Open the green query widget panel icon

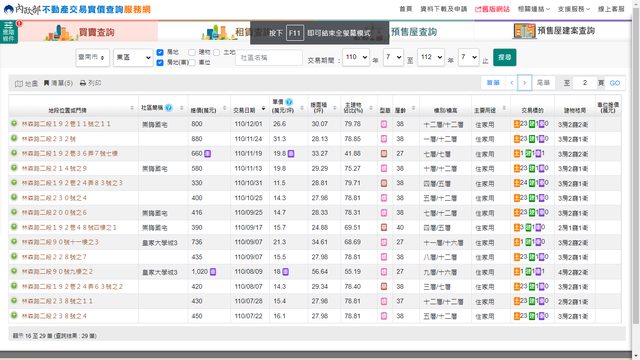pos(9,31)
